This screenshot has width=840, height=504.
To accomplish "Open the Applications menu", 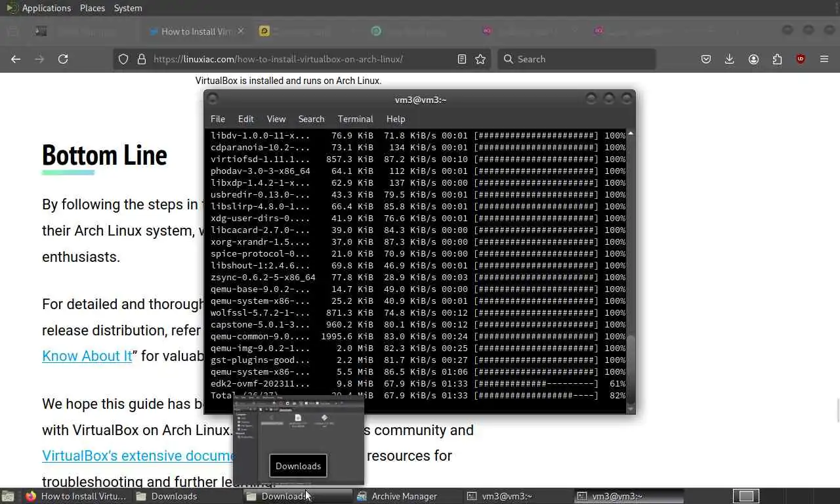I will pos(46,8).
